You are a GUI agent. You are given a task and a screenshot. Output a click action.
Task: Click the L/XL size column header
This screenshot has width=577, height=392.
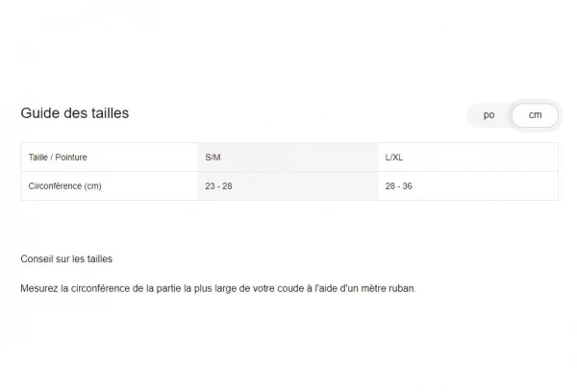pos(394,157)
